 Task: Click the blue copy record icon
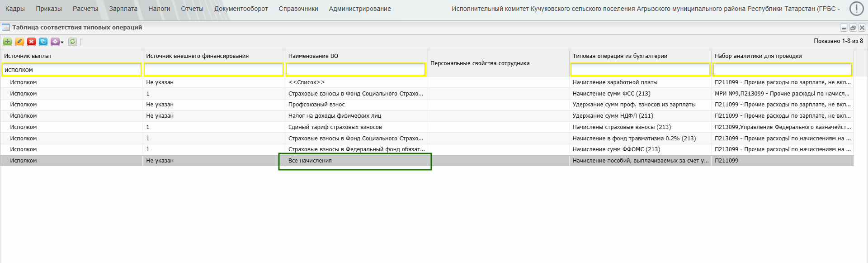pyautogui.click(x=43, y=42)
